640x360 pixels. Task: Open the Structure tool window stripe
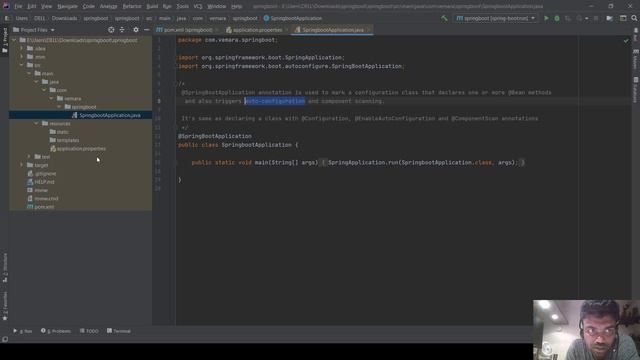click(4, 267)
